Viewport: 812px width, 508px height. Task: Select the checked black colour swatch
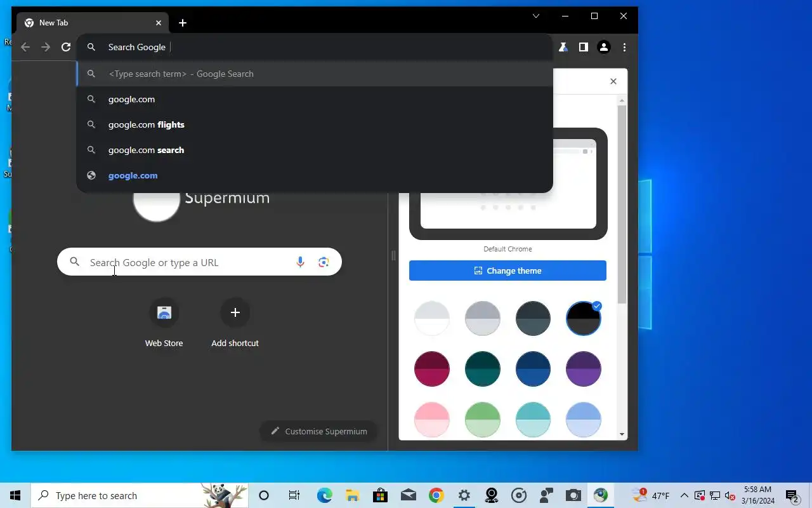(583, 318)
